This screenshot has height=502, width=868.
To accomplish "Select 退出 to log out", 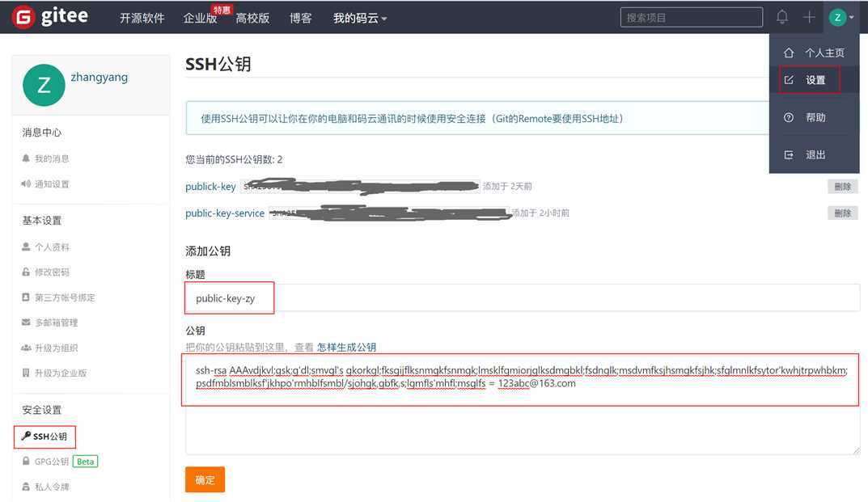I will click(815, 155).
